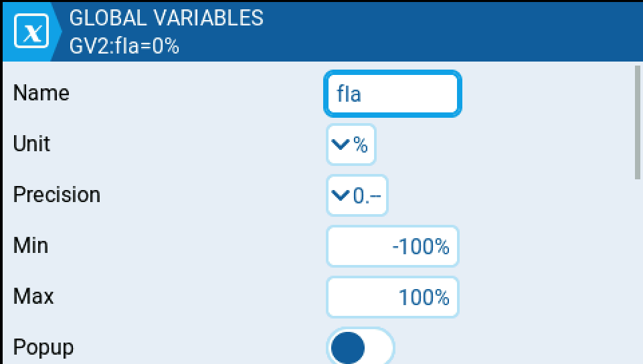Click the Min label
Screen dimensions: 643x364
coord(31,245)
